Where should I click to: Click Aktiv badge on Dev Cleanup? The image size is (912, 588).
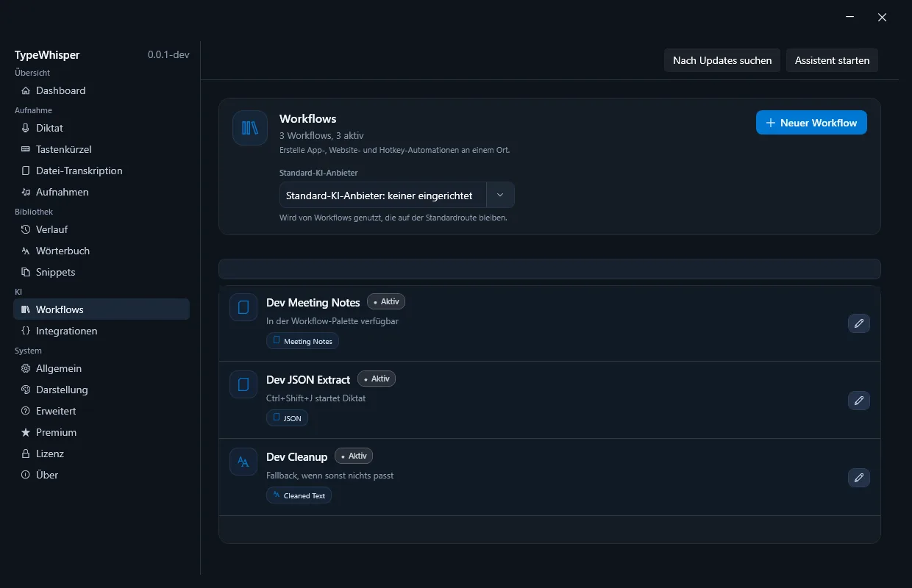tap(354, 456)
